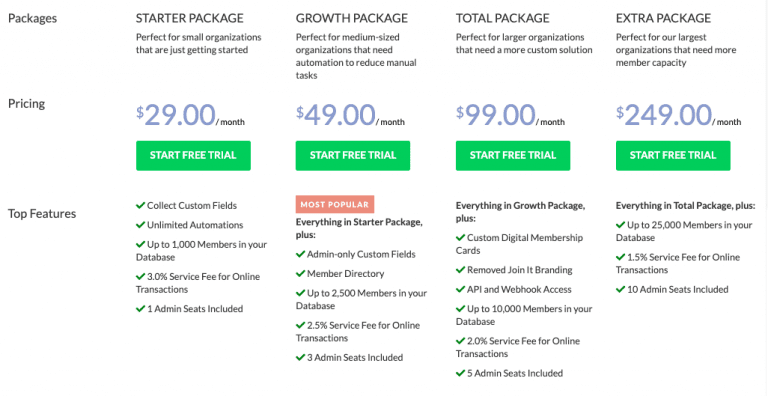The height and width of the screenshot is (396, 768).
Task: Click checkmark next to API and Webhook Access
Action: click(x=460, y=289)
